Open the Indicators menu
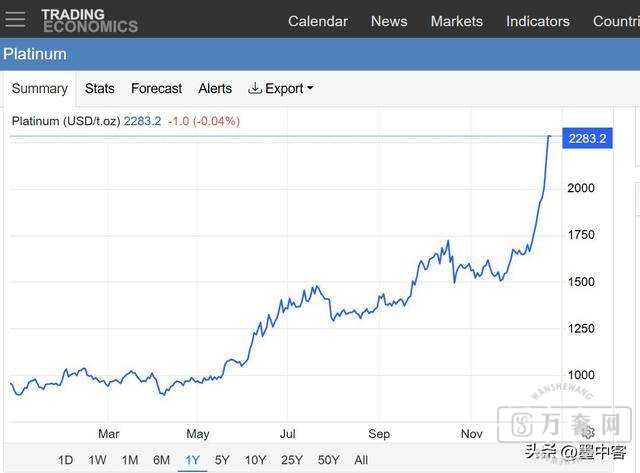 point(537,21)
